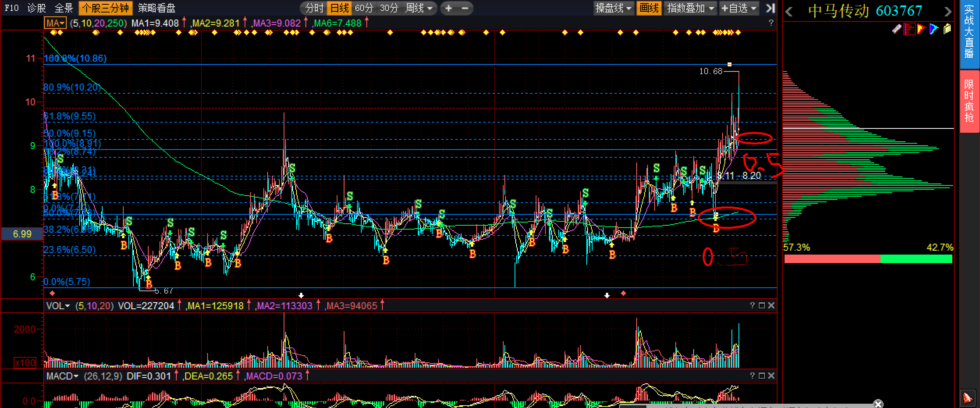The image size is (980, 408).
Task: Open the 诊股 stock diagnosis tab
Action: tap(37, 8)
